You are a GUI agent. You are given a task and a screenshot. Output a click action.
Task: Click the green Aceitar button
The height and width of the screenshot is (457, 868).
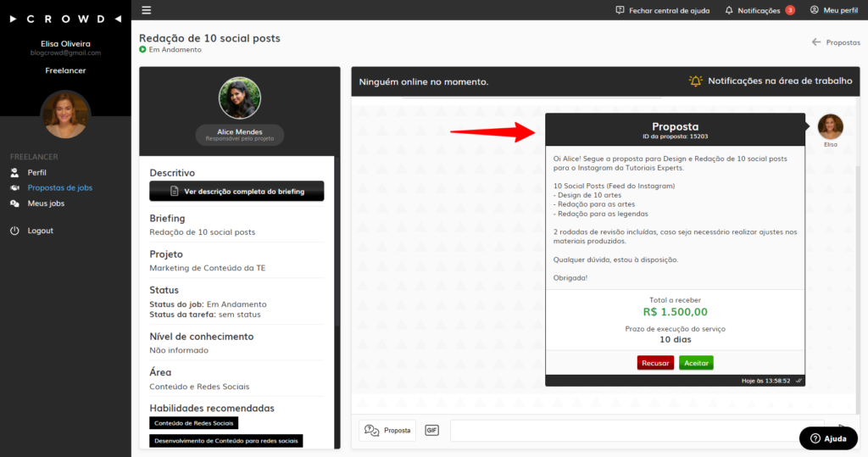[x=696, y=363]
